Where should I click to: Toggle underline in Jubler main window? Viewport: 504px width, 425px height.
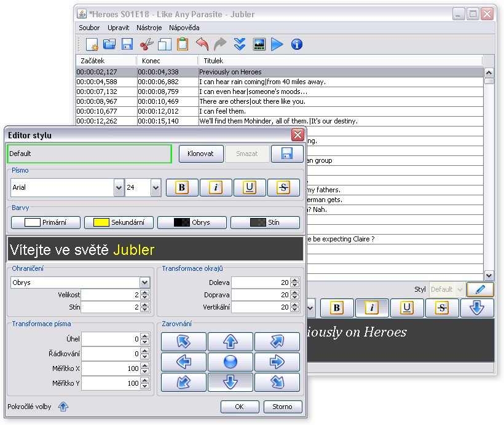[407, 308]
